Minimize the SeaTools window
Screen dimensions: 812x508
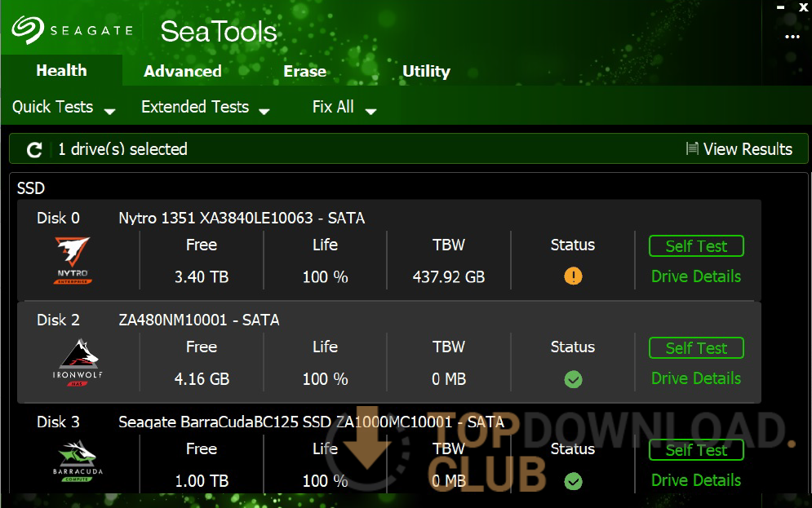[780, 7]
